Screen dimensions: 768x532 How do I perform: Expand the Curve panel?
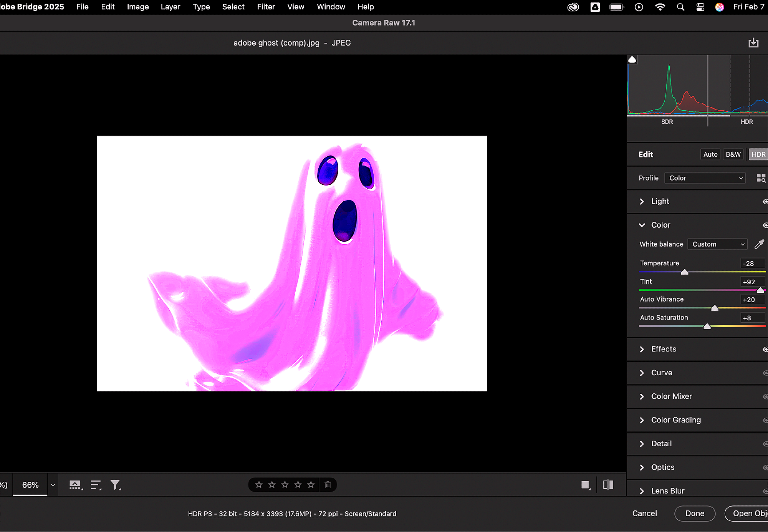click(661, 373)
